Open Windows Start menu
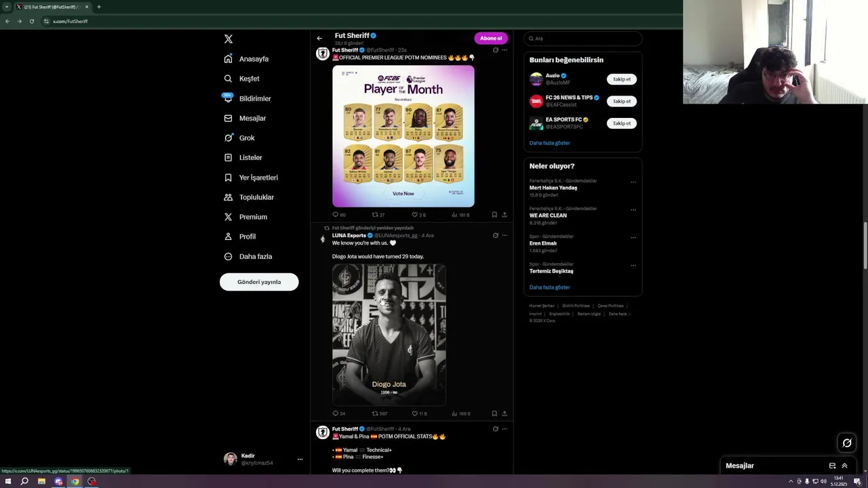Image resolution: width=868 pixels, height=488 pixels. coord(8,481)
